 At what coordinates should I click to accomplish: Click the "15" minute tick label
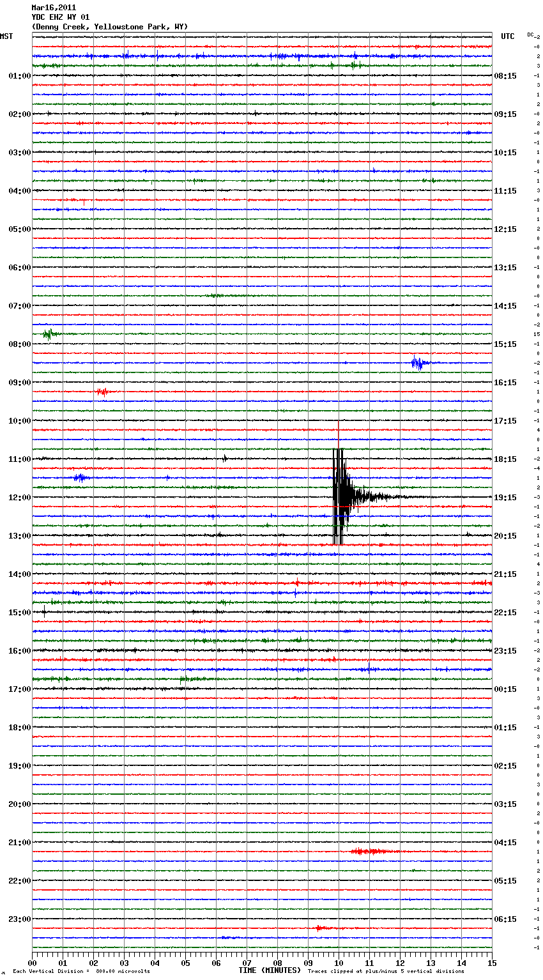(492, 963)
